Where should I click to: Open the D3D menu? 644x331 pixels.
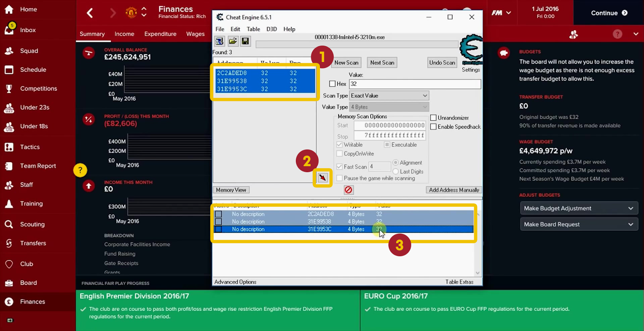click(272, 29)
